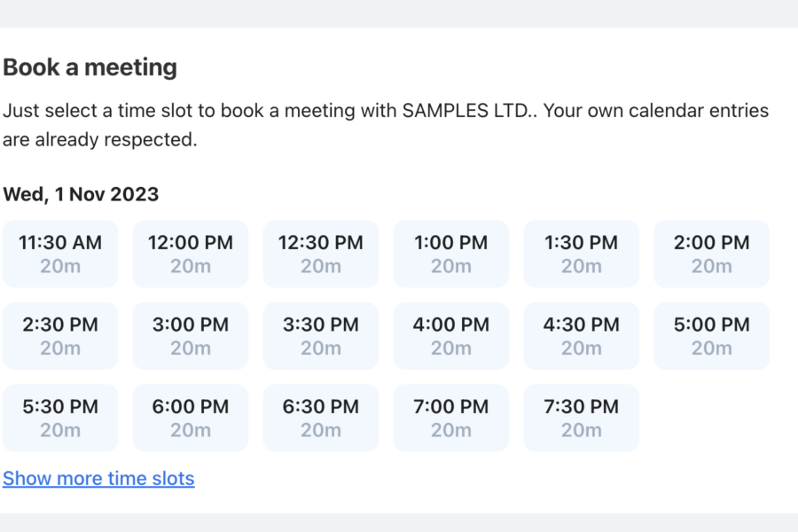Image resolution: width=798 pixels, height=532 pixels.
Task: Select the 6:30 PM meeting slot
Action: 321,418
